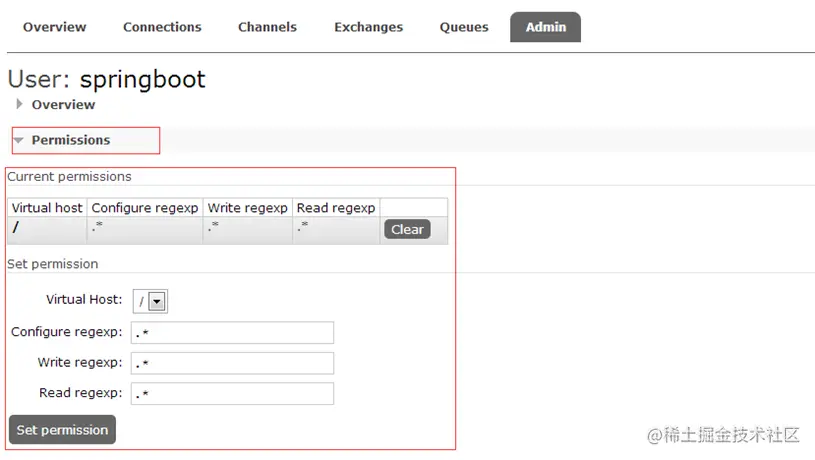Focus the Configure regexp input field
The height and width of the screenshot is (460, 815).
(x=232, y=333)
